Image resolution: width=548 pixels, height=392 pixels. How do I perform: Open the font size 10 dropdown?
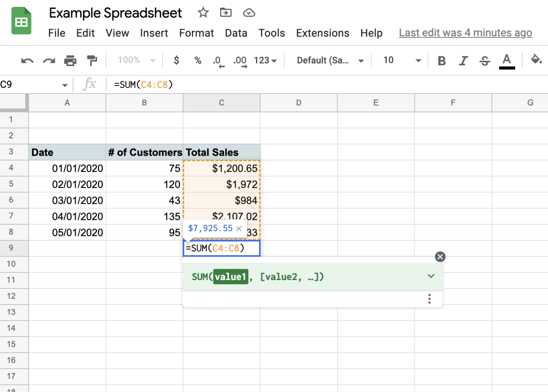click(402, 60)
